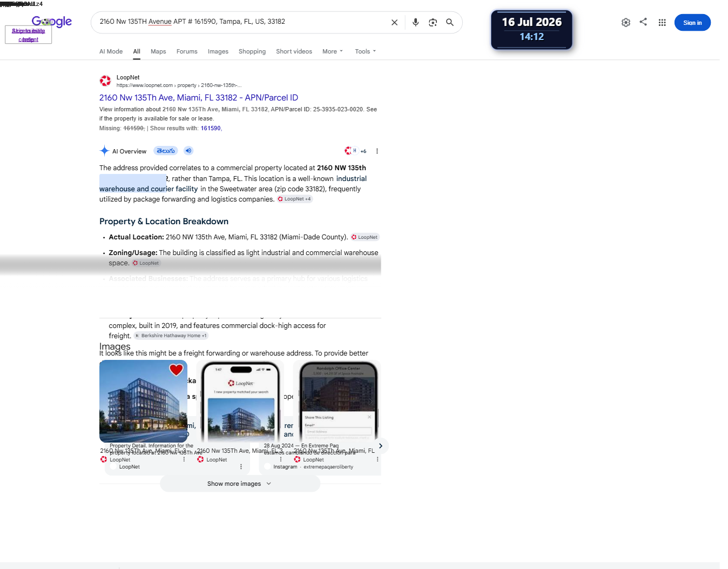Click the LoopNet chip after Actual Location
728x569 pixels.
tap(365, 237)
